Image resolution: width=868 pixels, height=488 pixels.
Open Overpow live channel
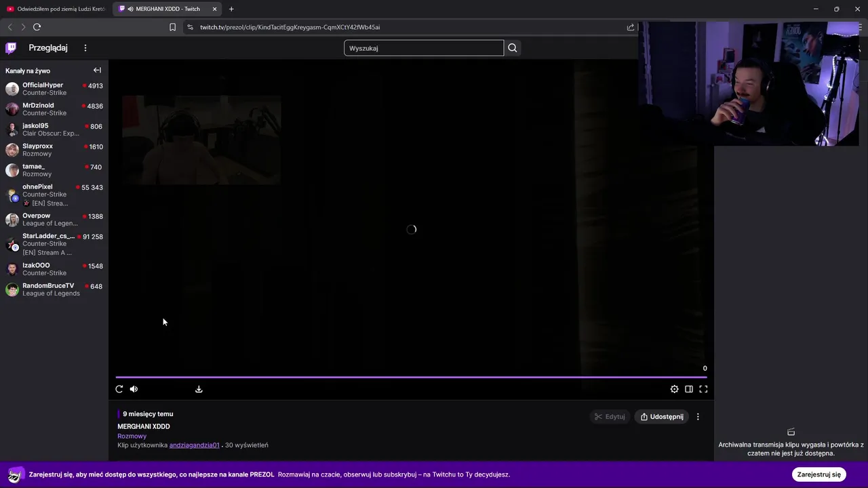54,220
